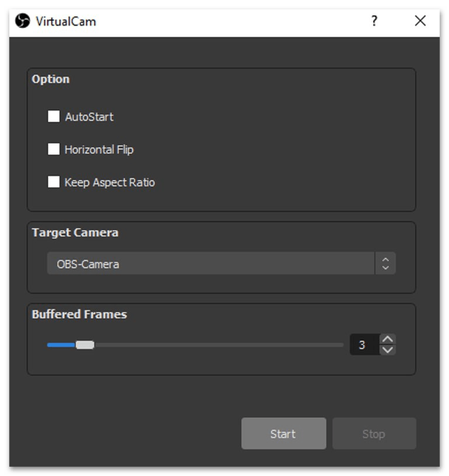Open the OBS-Camera target camera dropdown
Image resolution: width=449 pixels, height=476 pixels.
221,263
